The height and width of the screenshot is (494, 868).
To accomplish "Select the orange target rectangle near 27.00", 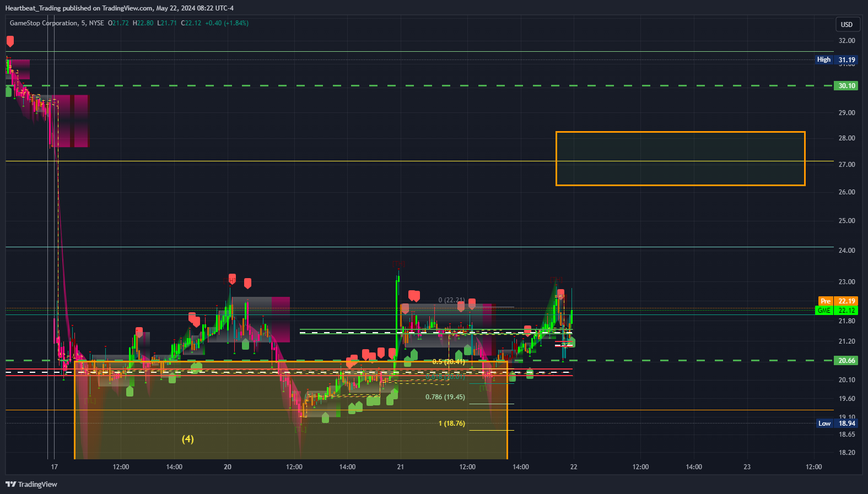I will coord(681,159).
